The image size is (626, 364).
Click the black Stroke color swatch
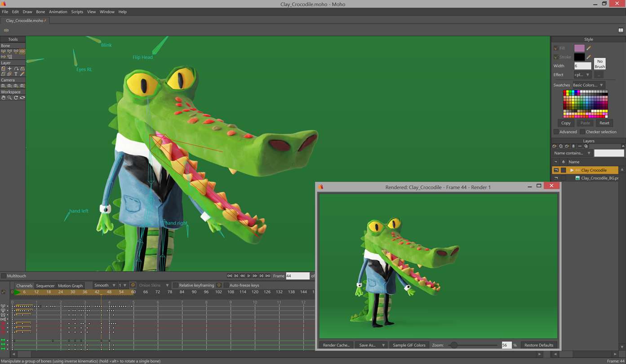[579, 57]
